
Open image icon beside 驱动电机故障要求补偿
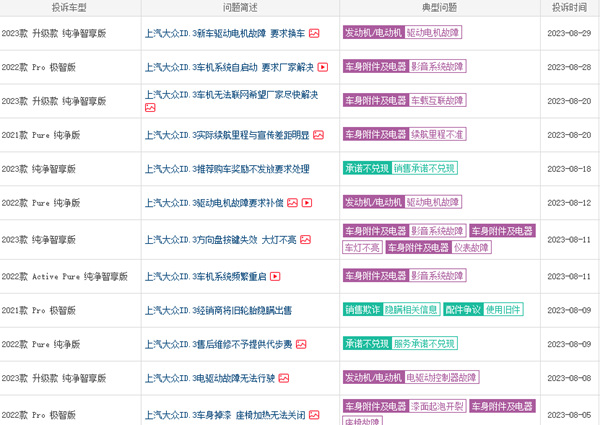click(292, 203)
